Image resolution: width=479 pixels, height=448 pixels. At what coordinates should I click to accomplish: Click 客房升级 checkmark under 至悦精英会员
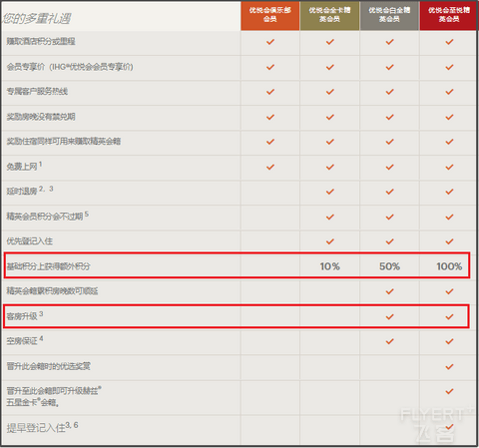coord(449,316)
